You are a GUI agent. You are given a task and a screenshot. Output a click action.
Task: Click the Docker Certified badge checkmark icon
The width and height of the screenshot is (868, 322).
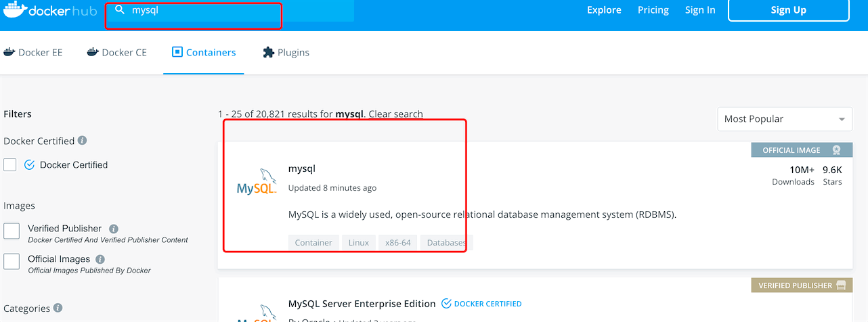pyautogui.click(x=29, y=164)
